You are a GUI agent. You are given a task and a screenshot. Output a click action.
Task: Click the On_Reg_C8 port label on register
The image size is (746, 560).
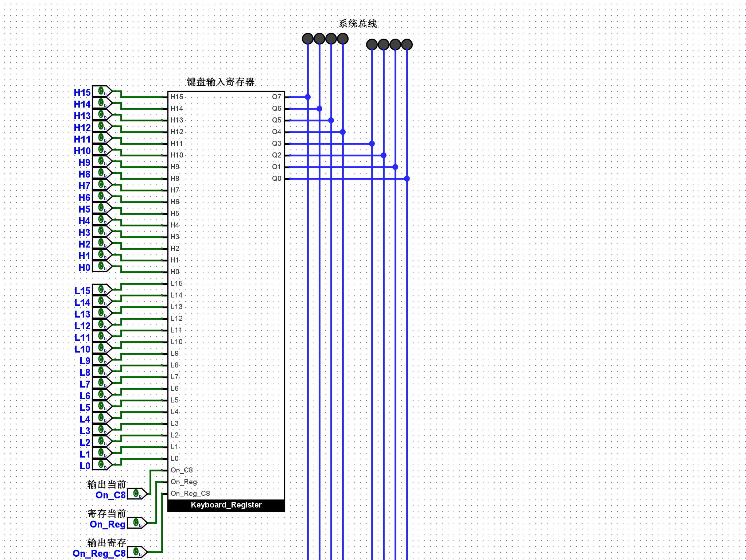(190, 494)
